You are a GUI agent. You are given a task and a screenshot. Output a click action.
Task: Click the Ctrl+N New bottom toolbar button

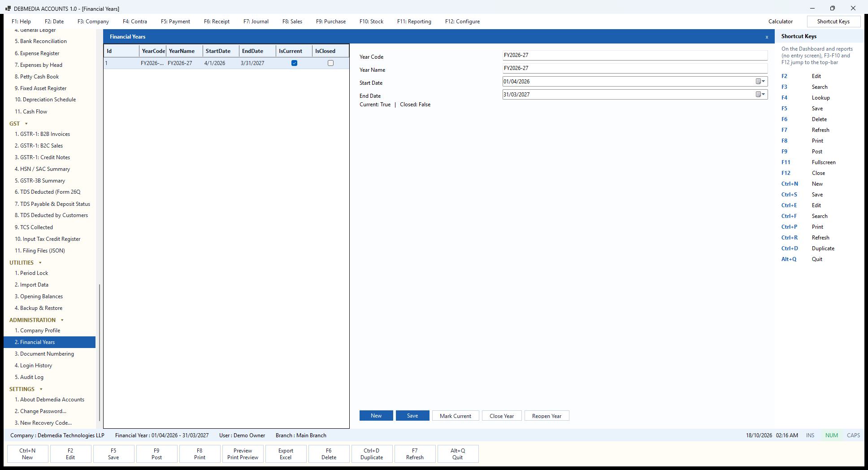pos(27,454)
